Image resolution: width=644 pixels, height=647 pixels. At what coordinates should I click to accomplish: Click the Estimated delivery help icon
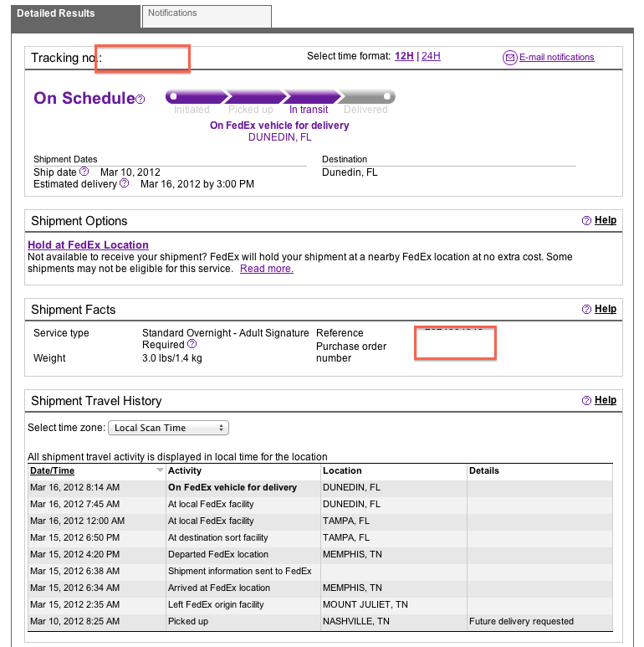(124, 183)
